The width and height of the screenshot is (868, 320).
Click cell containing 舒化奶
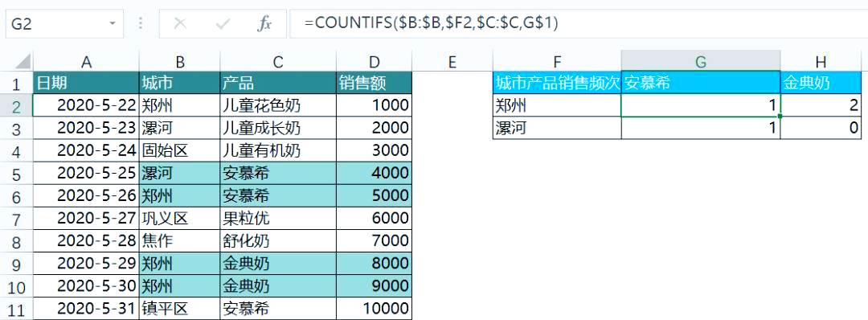click(x=278, y=241)
